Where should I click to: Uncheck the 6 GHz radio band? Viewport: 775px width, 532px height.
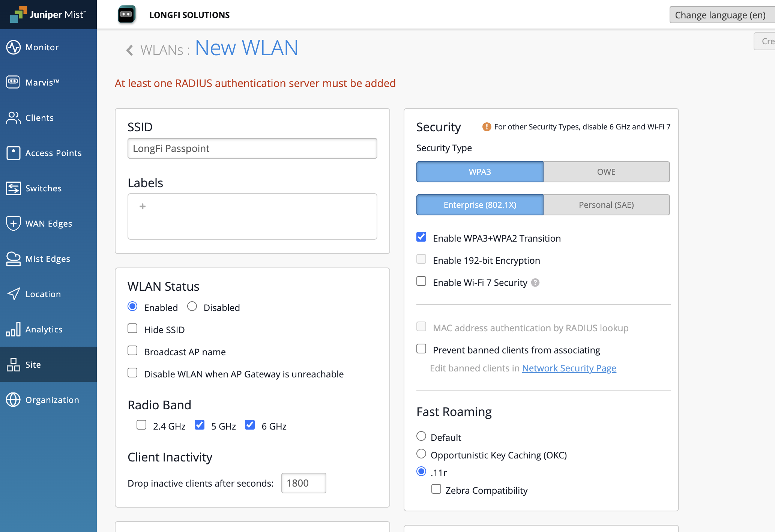pos(250,425)
